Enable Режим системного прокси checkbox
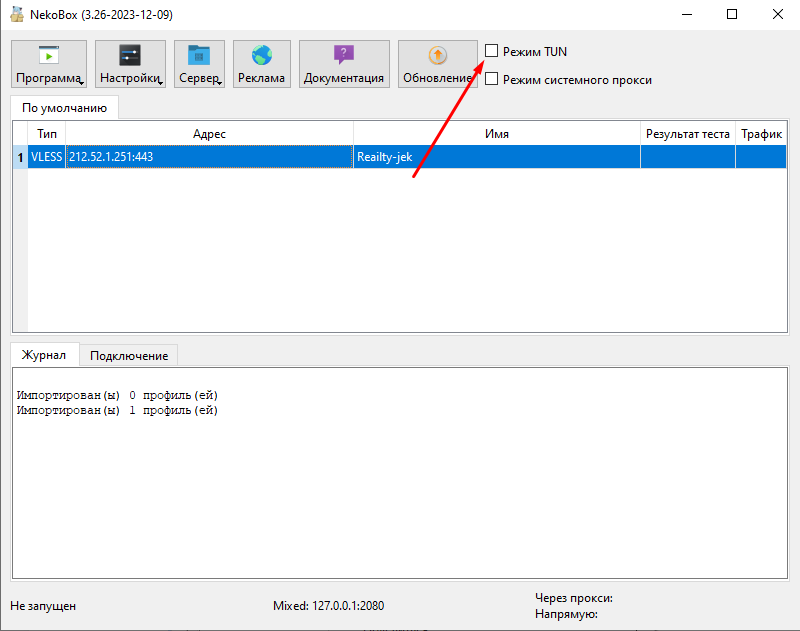The width and height of the screenshot is (800, 631). tap(491, 79)
